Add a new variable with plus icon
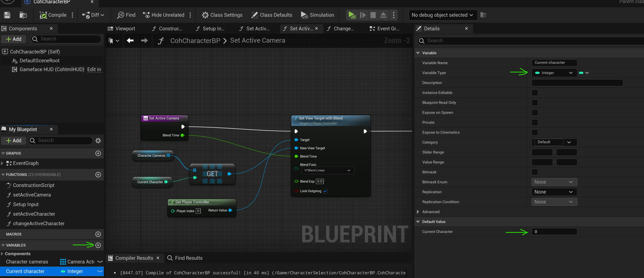 coord(98,245)
